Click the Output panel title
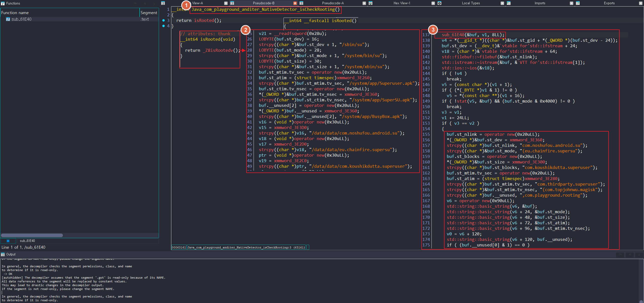 click(11, 254)
